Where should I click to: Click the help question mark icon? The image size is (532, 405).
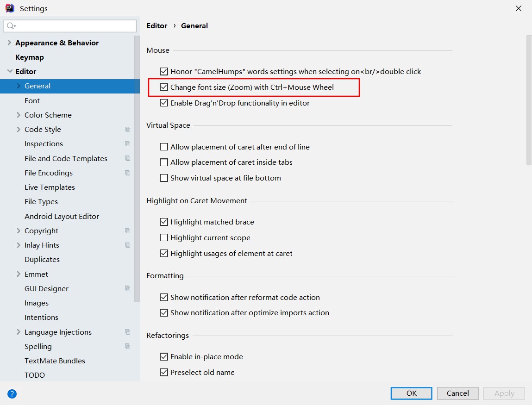[12, 394]
